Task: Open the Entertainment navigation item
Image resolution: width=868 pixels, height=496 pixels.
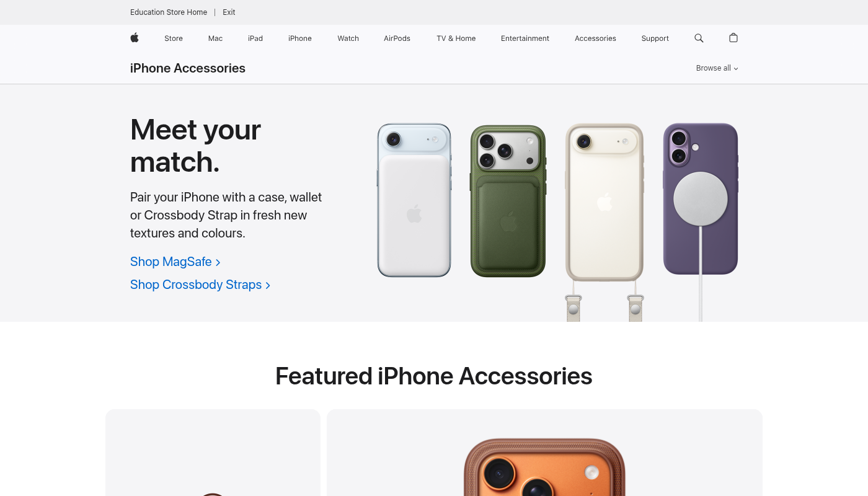Action: 525,38
